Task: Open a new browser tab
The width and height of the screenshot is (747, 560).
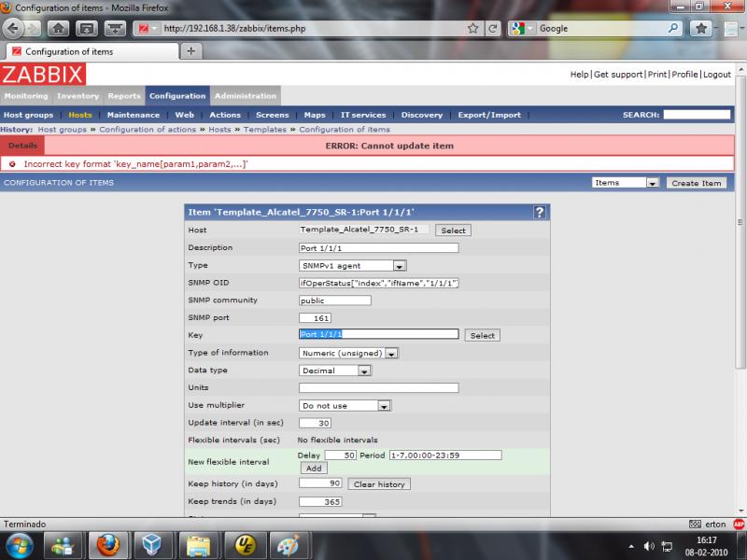Action: (190, 51)
